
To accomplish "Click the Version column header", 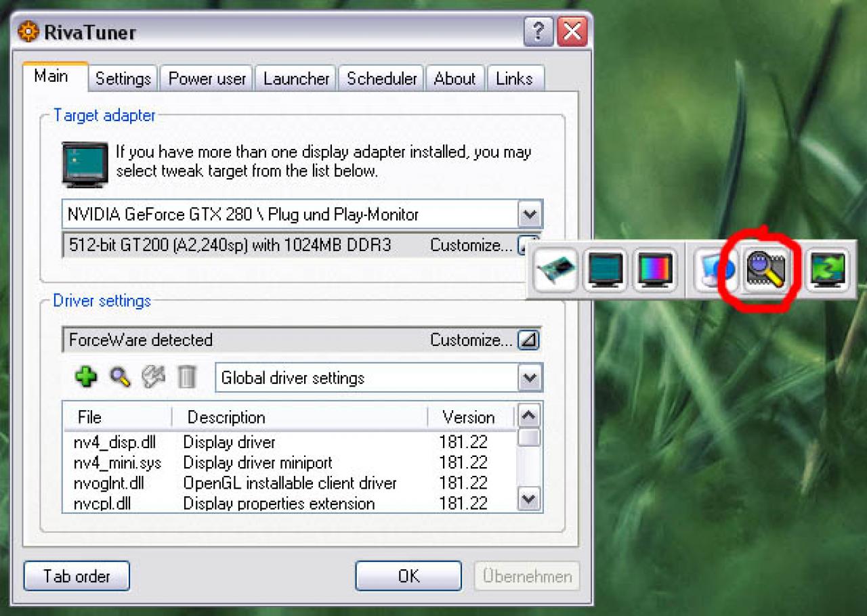I will tap(471, 417).
